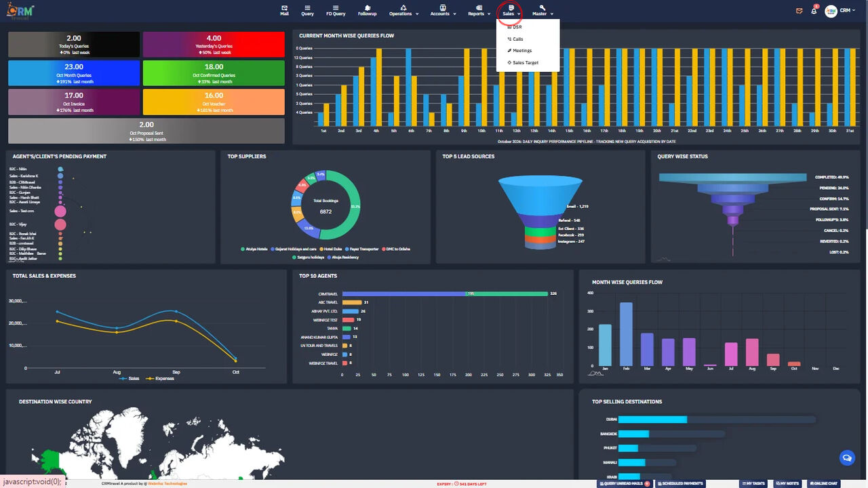This screenshot has height=488, width=868.
Task: Click the notifications bell with badge
Action: point(814,10)
